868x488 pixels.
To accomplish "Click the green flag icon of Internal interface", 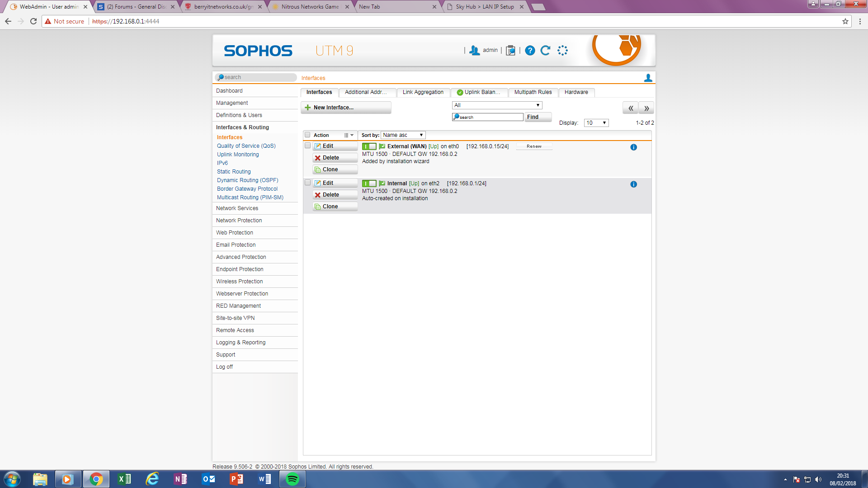I will point(382,183).
